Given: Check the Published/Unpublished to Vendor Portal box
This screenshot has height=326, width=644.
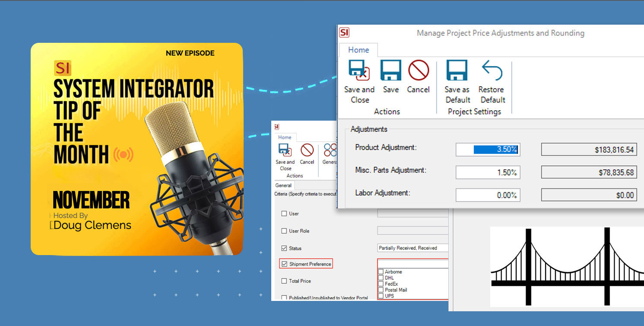Looking at the screenshot, I should point(284,297).
